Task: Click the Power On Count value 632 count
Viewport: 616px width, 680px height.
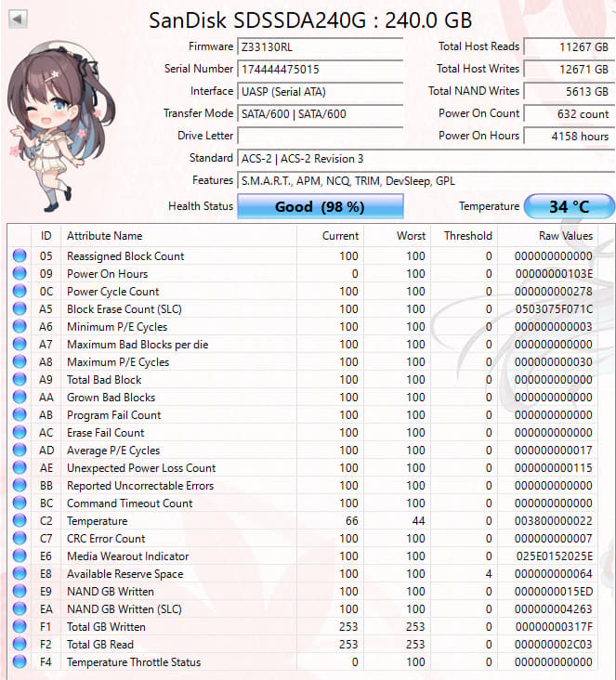Action: coord(570,114)
